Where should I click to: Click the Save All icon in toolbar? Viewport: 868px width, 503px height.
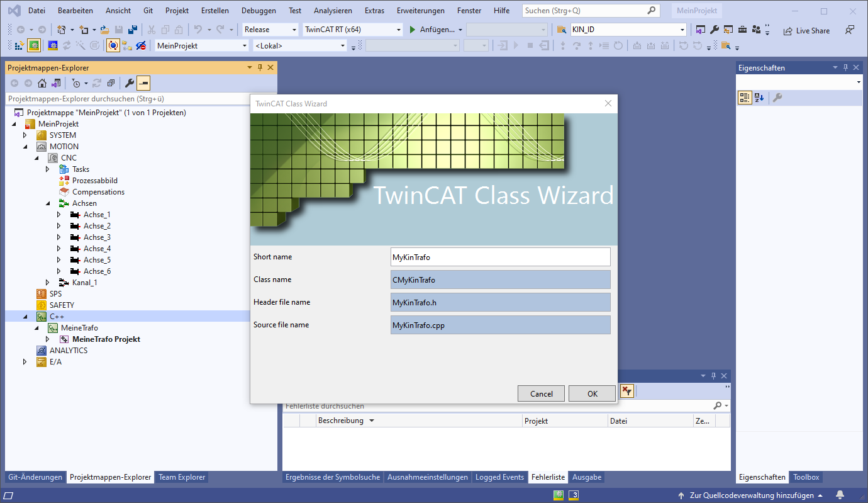point(133,30)
